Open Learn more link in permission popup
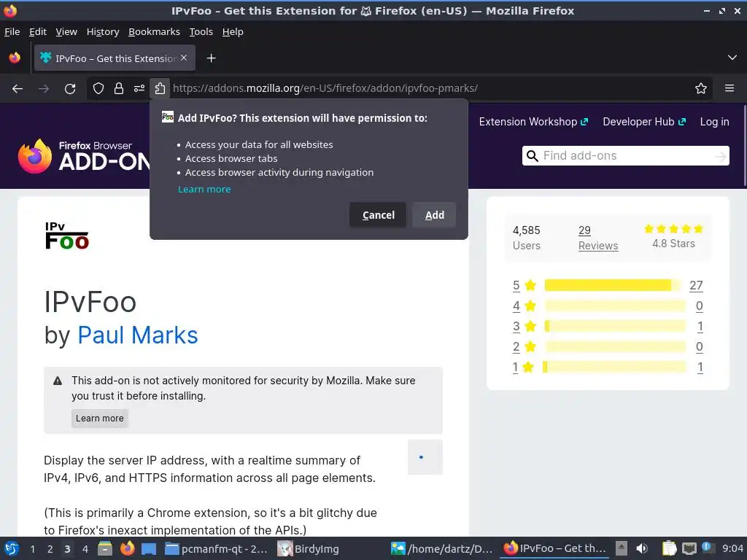Screen dimensions: 747x560 coord(204,189)
